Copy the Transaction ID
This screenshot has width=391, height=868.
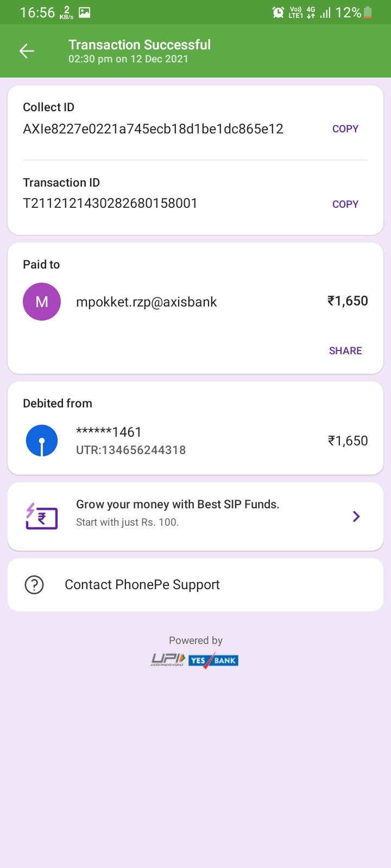(x=345, y=205)
